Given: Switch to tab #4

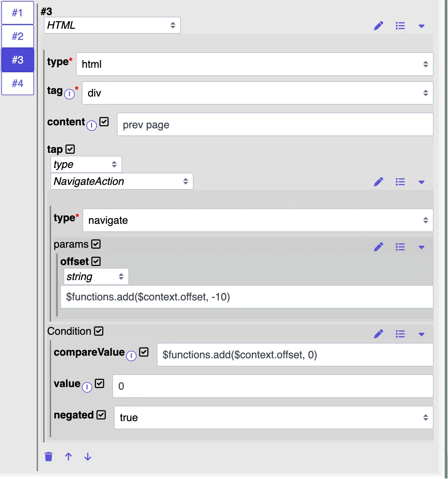Looking at the screenshot, I should (18, 83).
